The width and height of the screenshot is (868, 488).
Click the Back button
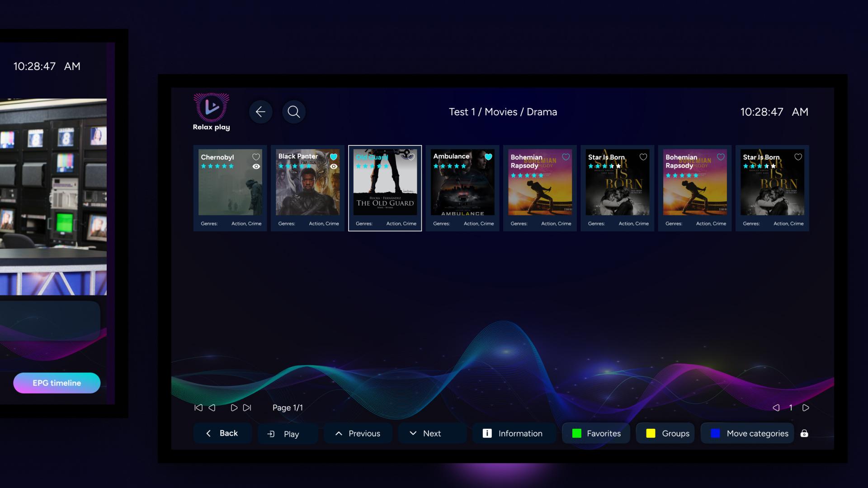click(x=222, y=433)
